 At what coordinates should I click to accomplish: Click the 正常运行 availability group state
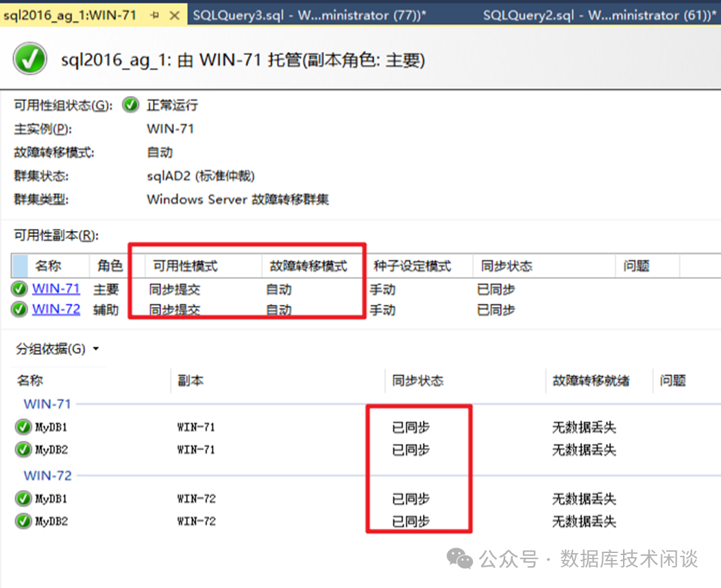173,105
